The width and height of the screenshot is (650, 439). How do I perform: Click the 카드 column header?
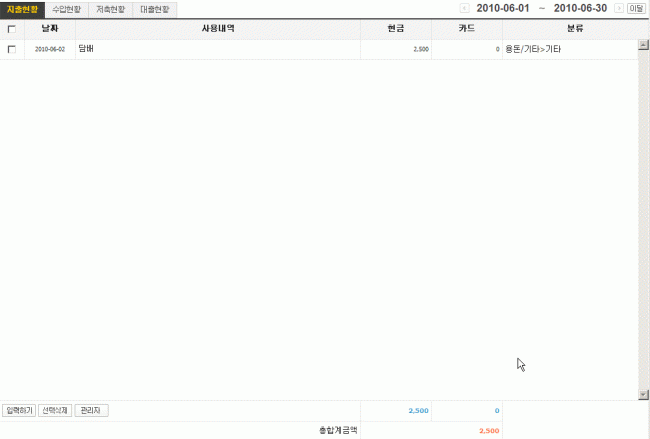tap(467, 29)
